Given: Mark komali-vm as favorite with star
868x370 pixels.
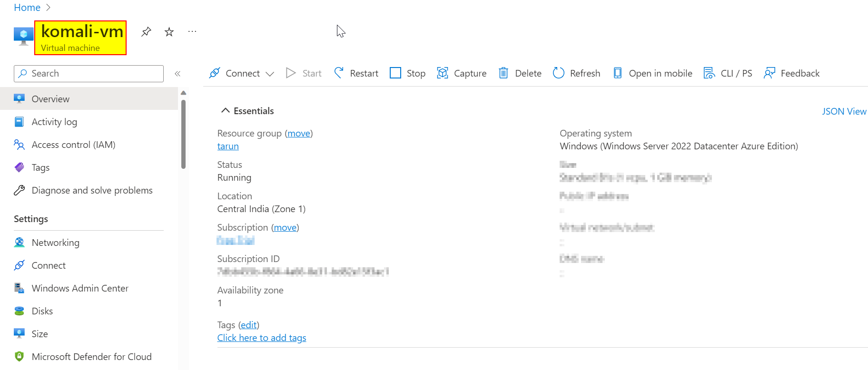Looking at the screenshot, I should (169, 32).
